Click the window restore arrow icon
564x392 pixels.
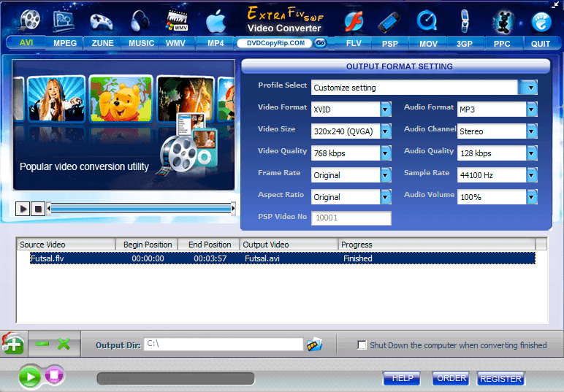coord(556,4)
